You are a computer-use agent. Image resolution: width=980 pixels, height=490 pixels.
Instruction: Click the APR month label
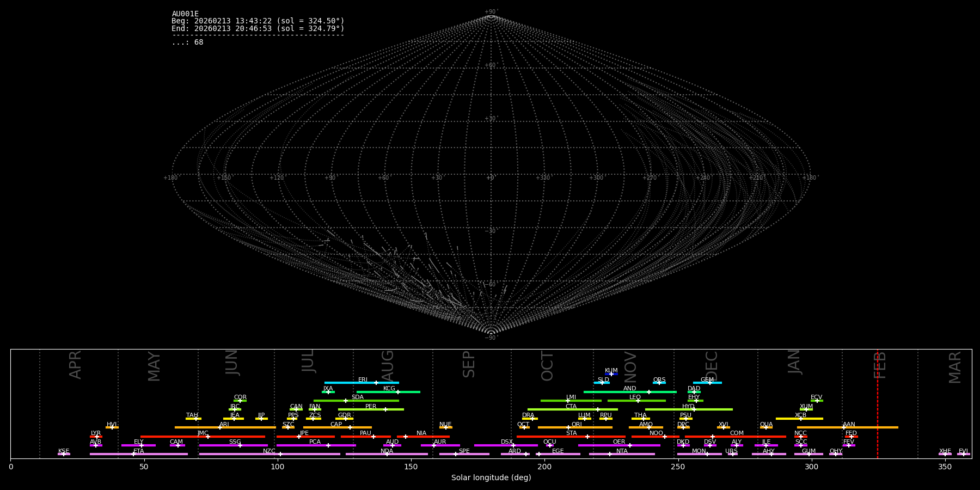(75, 365)
